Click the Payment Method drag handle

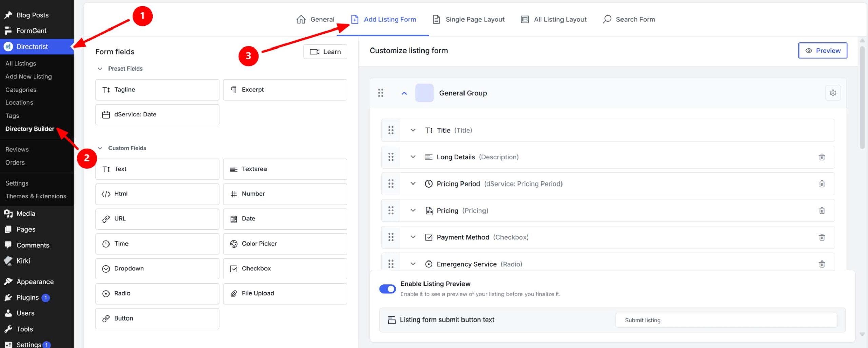pyautogui.click(x=391, y=237)
